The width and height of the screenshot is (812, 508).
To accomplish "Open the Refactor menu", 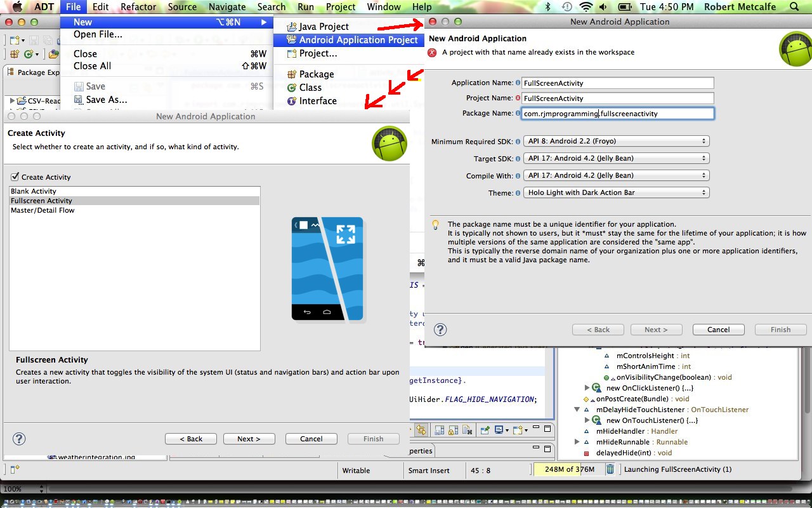I will [x=138, y=7].
